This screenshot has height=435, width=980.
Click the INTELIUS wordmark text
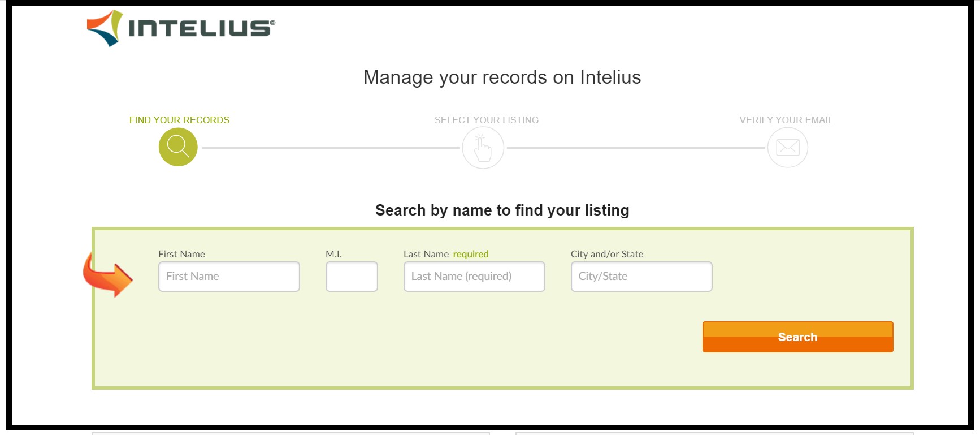202,28
